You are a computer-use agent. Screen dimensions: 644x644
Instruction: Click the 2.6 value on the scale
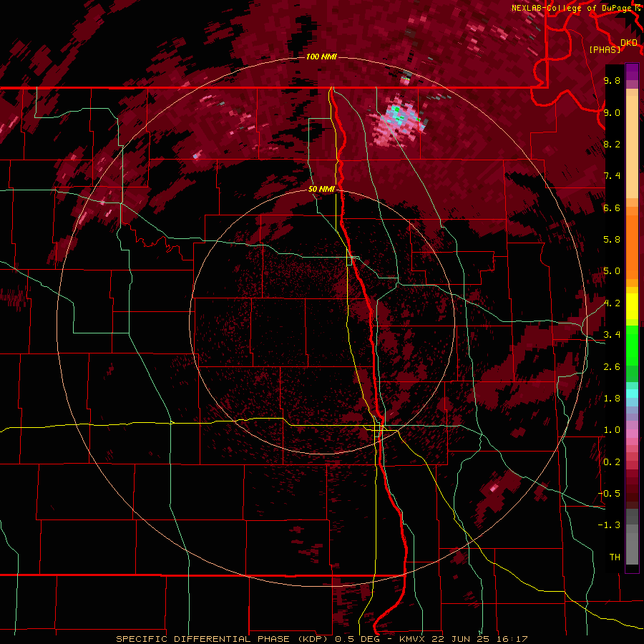click(612, 367)
